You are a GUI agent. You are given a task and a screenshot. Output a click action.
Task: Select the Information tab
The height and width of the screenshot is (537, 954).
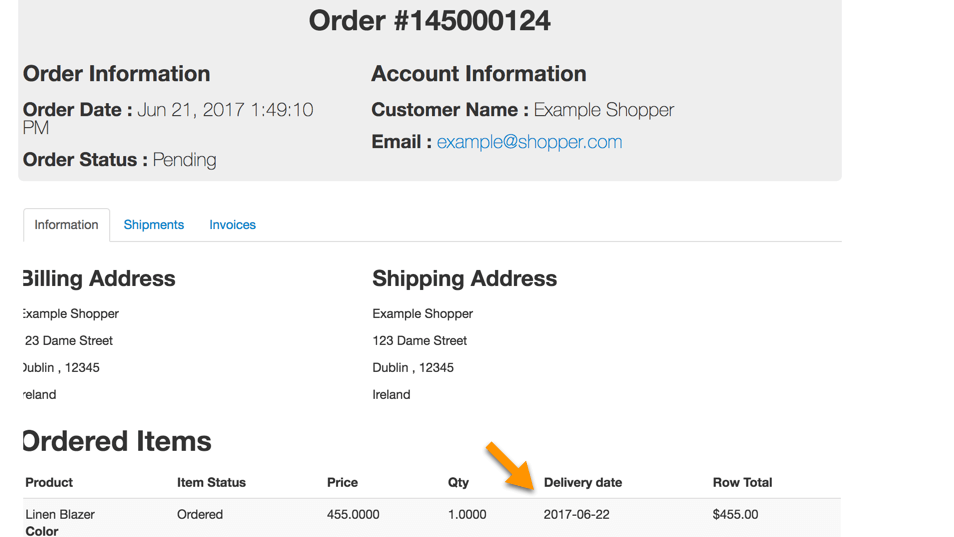(66, 225)
